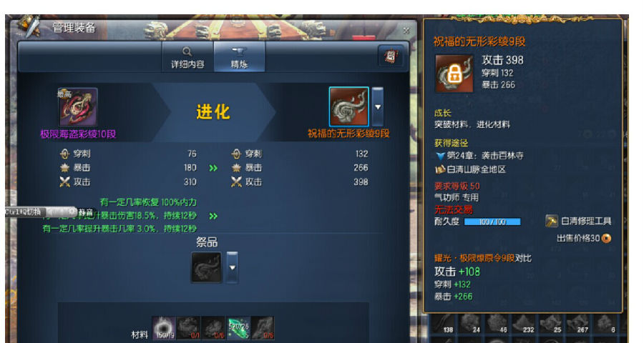The height and width of the screenshot is (343, 644).
Task: Select the 祝福的无形彩绫9段 evolution target icon
Action: click(x=348, y=106)
